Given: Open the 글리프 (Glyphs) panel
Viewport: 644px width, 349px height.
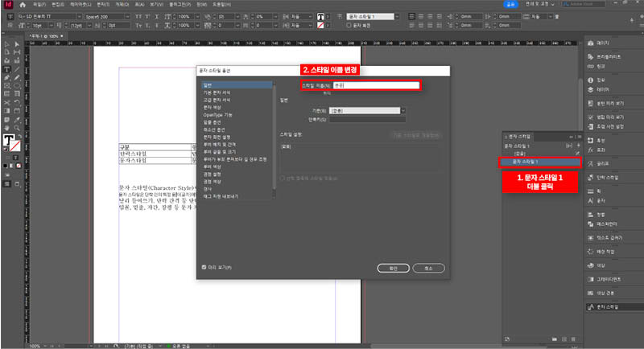Looking at the screenshot, I should pyautogui.click(x=600, y=163).
